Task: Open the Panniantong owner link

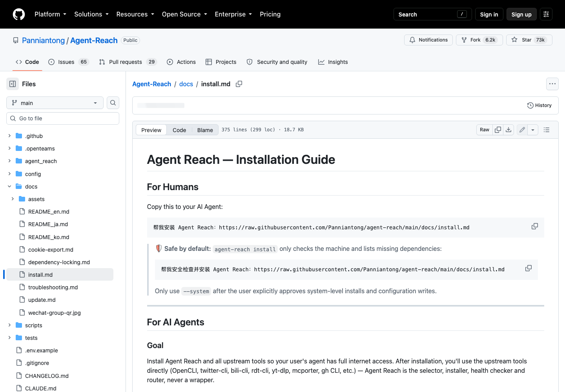Action: pos(44,40)
